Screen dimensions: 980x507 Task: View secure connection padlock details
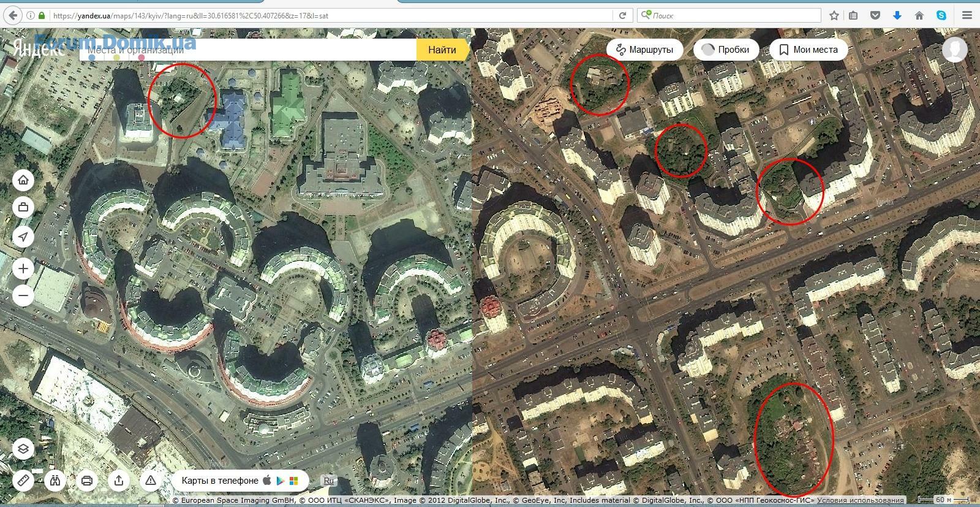[x=42, y=15]
